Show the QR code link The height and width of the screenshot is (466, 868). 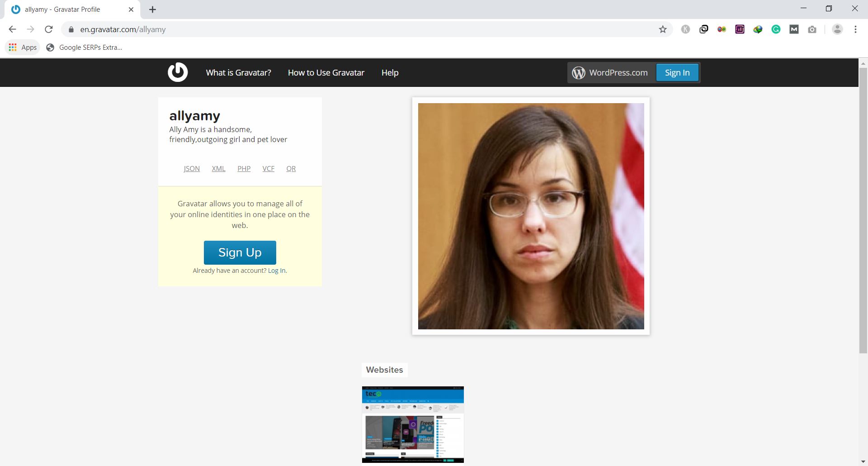click(291, 169)
